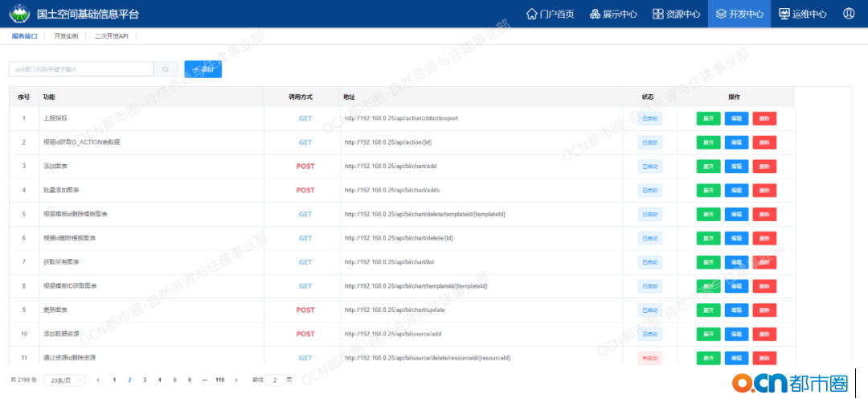Edit row 8 chart/templateid interface
Screen dimensions: 868x407
[x=736, y=286]
